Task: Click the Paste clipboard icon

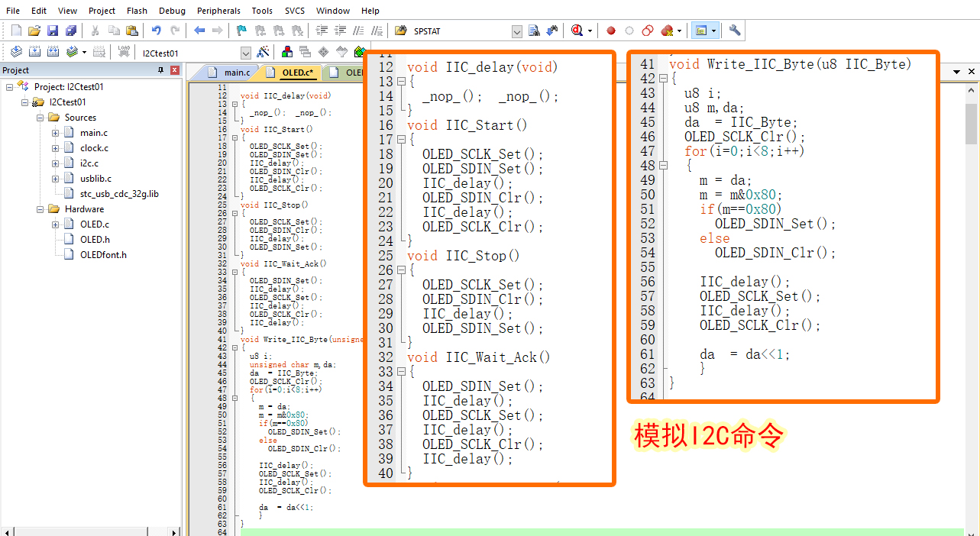Action: click(132, 31)
